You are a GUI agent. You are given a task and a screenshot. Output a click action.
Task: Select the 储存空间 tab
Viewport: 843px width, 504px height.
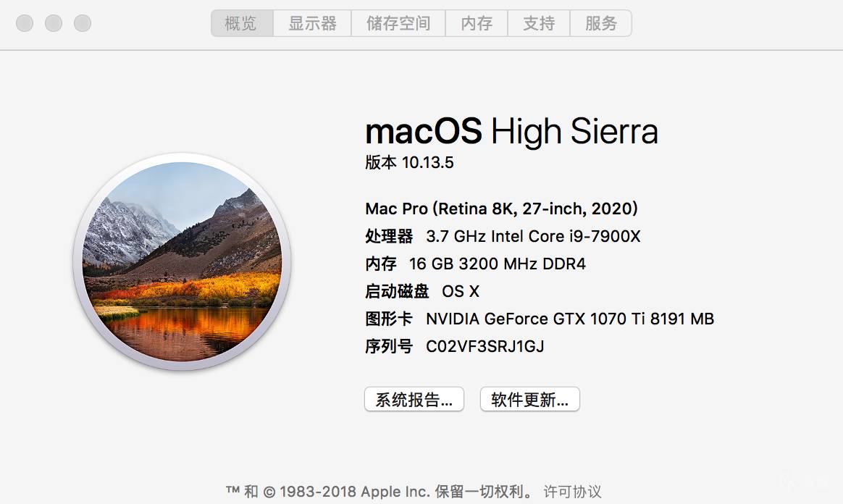coord(398,23)
